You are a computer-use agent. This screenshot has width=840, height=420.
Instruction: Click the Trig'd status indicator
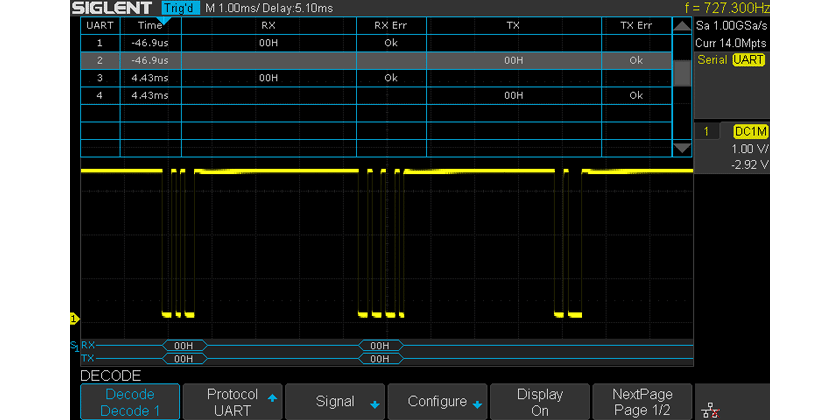point(181,8)
